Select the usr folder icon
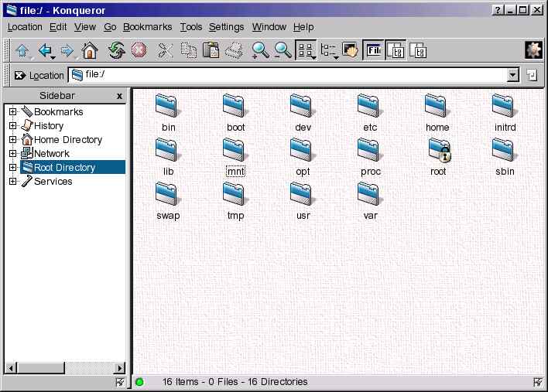 tap(303, 194)
